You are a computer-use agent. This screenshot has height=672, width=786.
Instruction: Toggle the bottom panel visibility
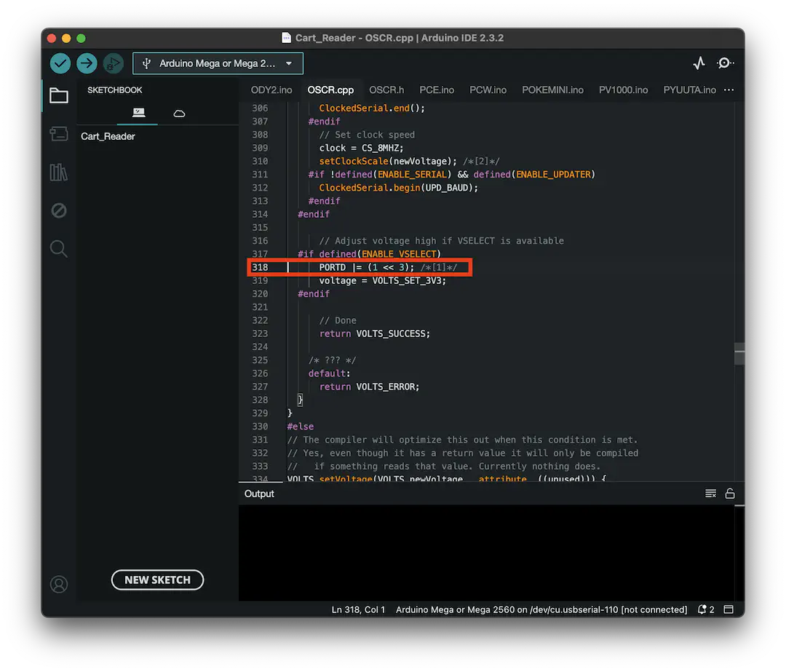[x=729, y=609]
